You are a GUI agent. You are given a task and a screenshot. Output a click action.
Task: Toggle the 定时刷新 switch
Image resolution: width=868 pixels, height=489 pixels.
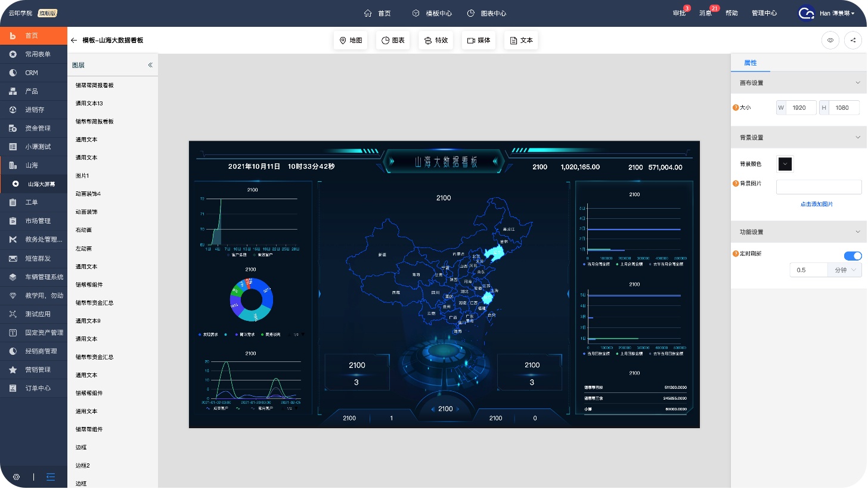[852, 256]
